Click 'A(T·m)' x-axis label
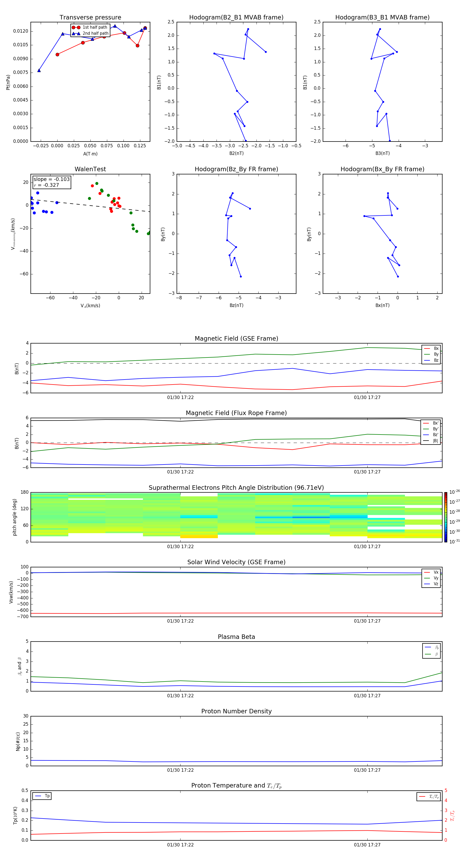This screenshot has height=868, width=473. click(x=90, y=154)
